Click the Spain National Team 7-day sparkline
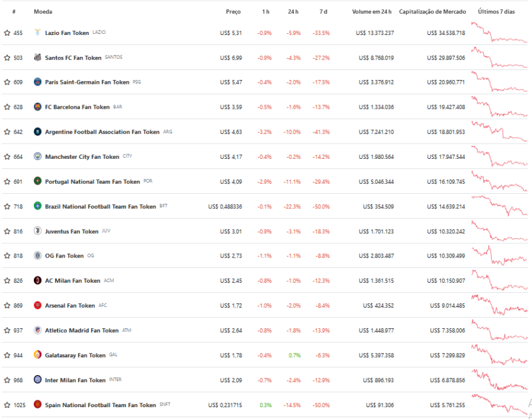532x419 pixels. coord(499,405)
